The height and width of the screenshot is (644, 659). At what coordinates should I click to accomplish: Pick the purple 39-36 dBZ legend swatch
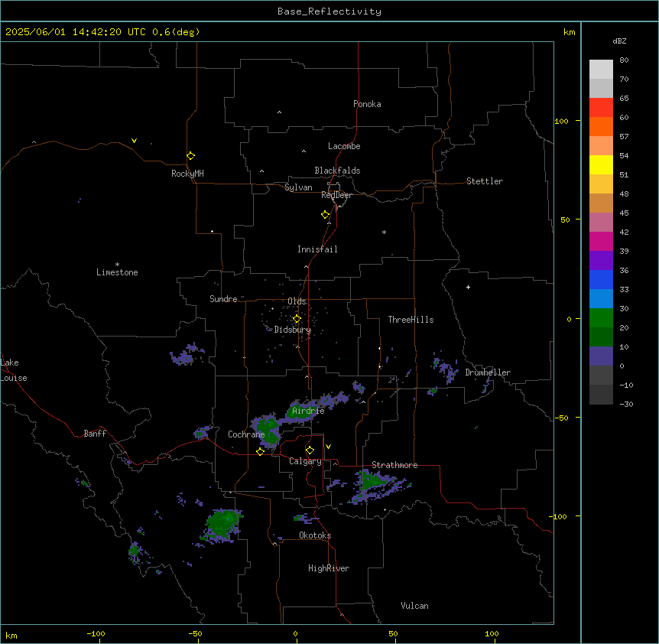click(601, 260)
